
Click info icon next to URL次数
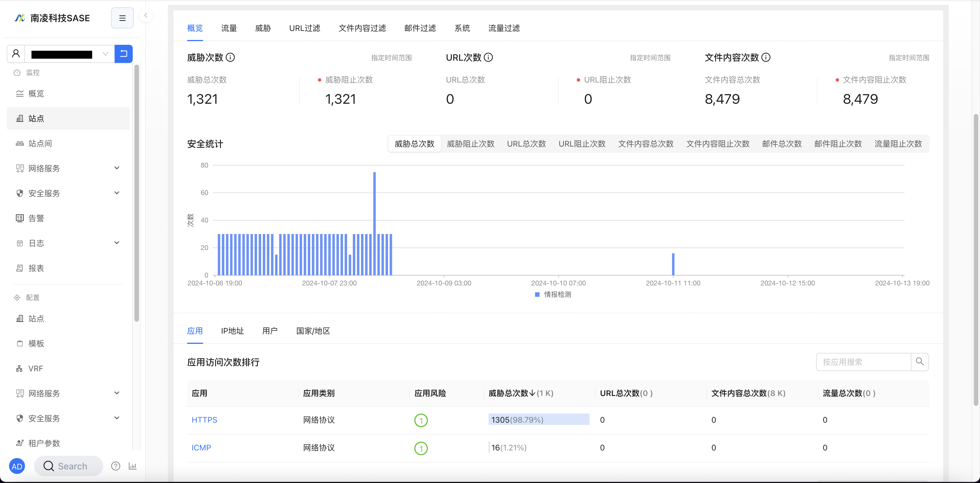(489, 58)
